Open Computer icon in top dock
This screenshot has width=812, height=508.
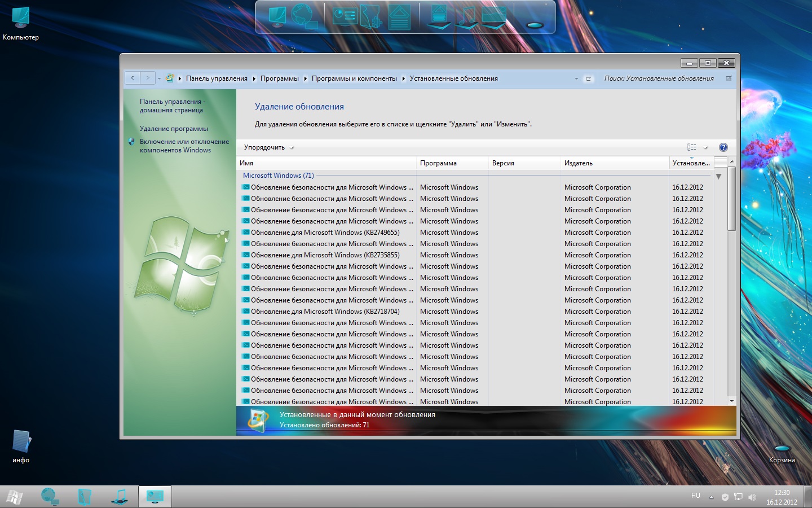(x=278, y=16)
